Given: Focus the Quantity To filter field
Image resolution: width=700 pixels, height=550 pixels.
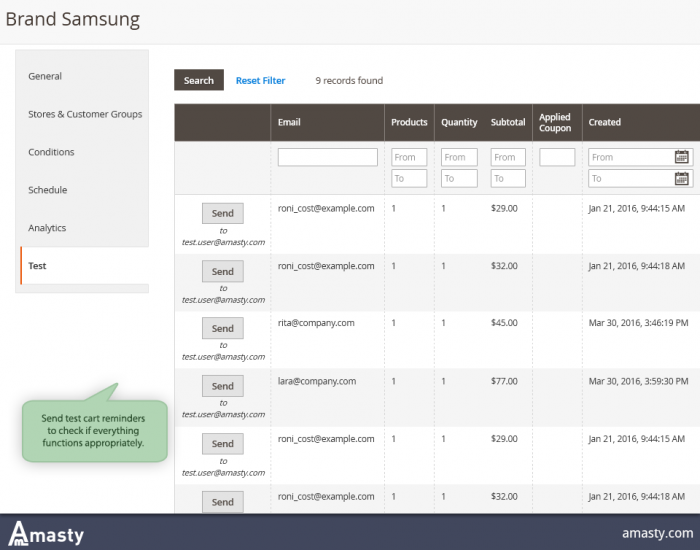Looking at the screenshot, I should pos(459,179).
